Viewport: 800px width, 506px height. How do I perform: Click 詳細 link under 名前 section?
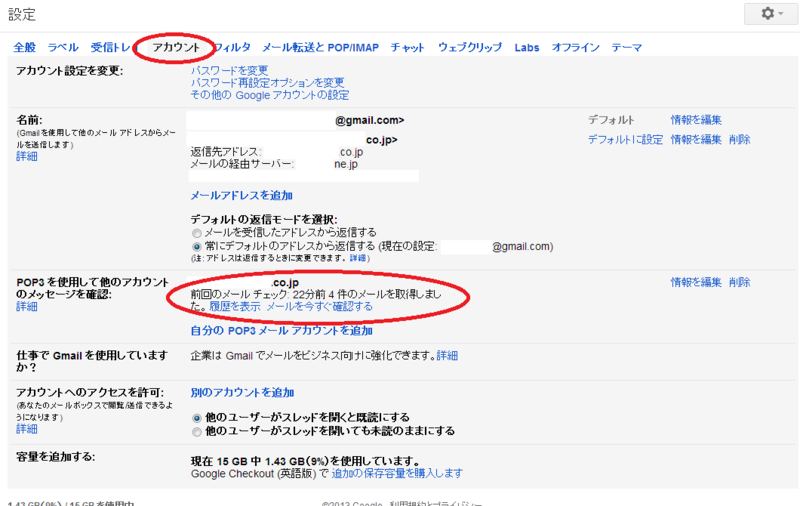(x=27, y=157)
